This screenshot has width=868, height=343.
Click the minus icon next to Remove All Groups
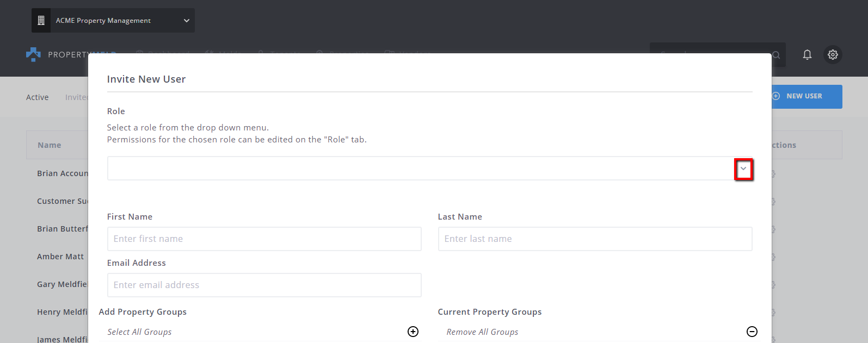[752, 332]
